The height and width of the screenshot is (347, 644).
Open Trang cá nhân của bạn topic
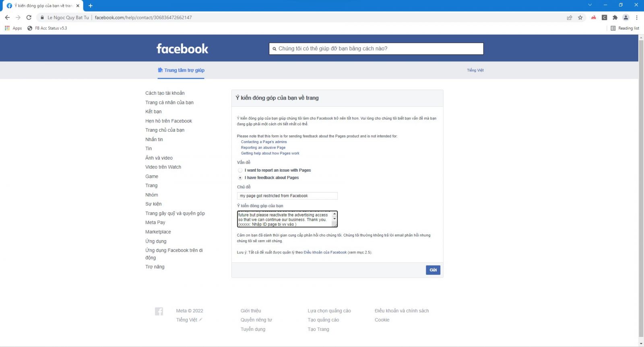tap(169, 102)
